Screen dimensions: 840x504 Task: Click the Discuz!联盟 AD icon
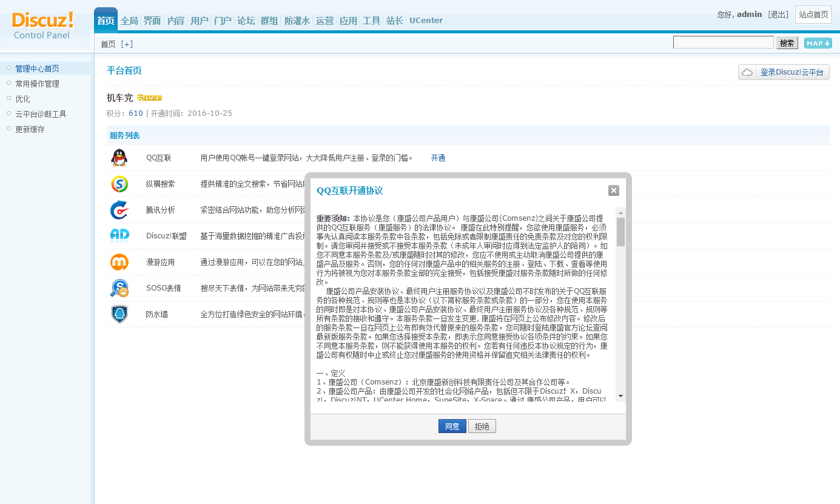119,235
